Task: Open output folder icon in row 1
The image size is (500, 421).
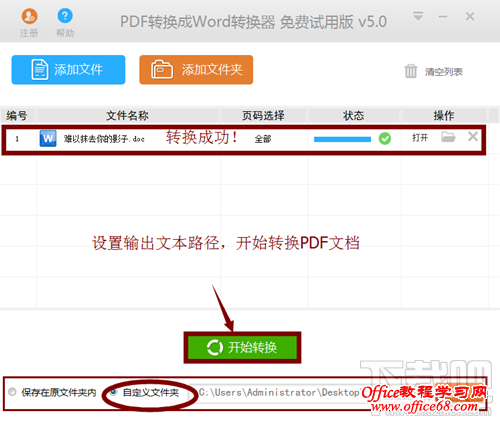Action: [448, 137]
